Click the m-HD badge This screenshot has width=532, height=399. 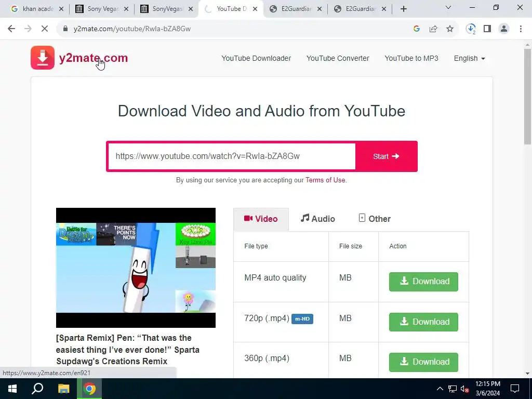[x=302, y=319]
